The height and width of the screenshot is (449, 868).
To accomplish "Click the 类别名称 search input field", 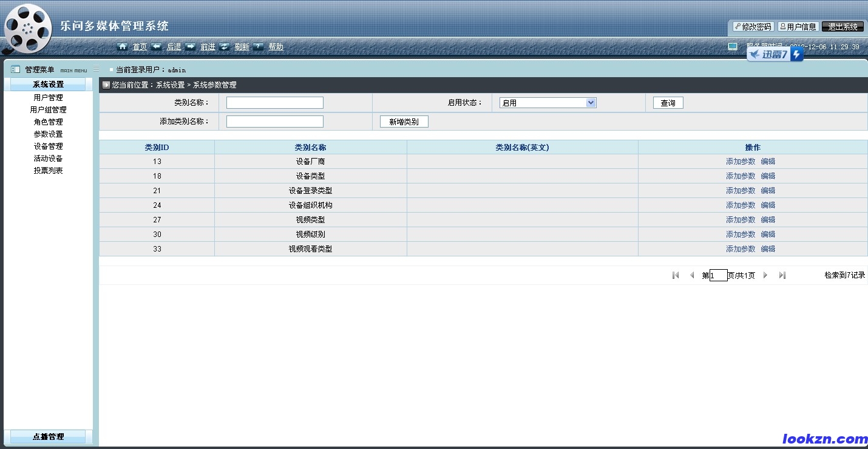I will 274,102.
